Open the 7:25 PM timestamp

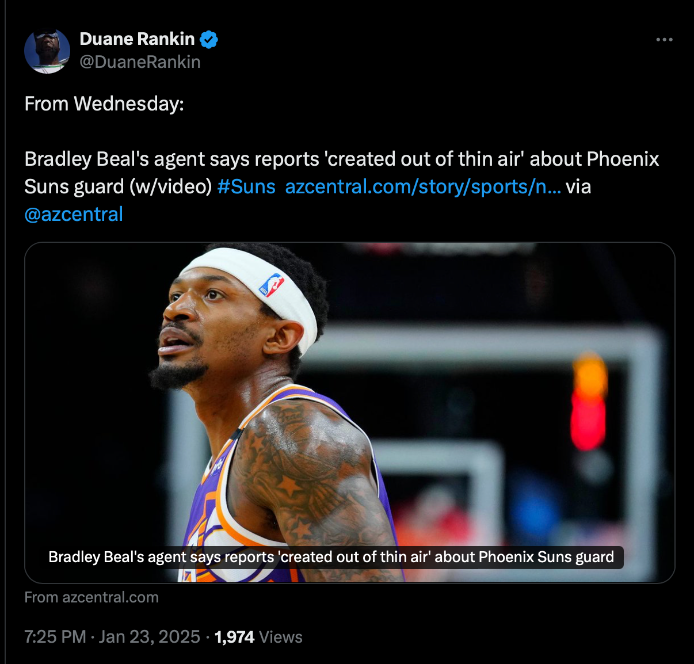pos(55,637)
